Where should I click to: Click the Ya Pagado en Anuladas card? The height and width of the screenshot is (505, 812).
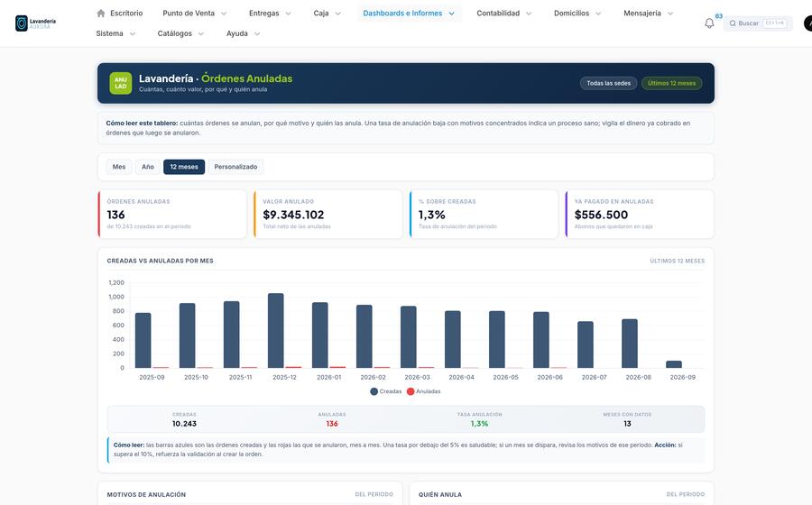tap(640, 215)
